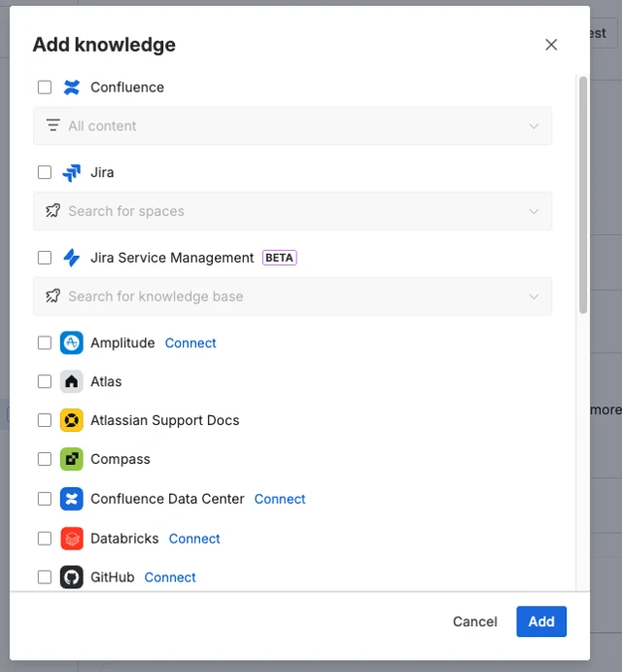Viewport: 622px width, 672px height.
Task: Enable the Compass checkbox
Action: (x=45, y=459)
